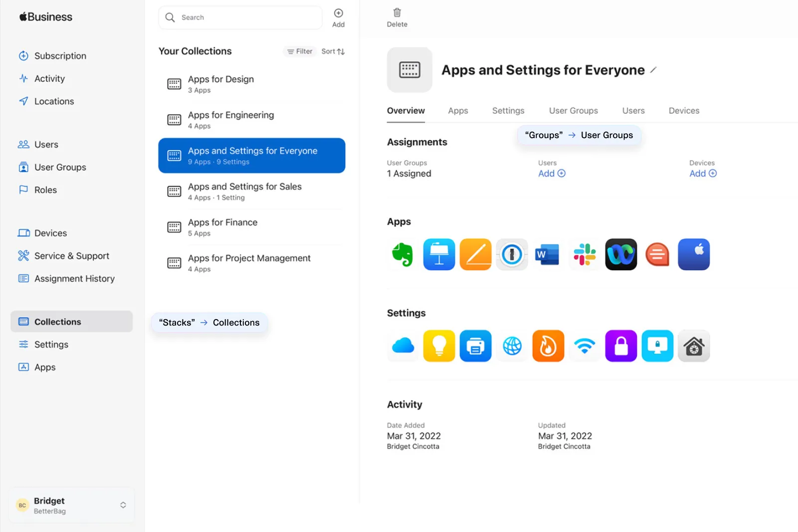798x532 pixels.
Task: Open the yellow lightbulb setting icon
Action: click(439, 346)
